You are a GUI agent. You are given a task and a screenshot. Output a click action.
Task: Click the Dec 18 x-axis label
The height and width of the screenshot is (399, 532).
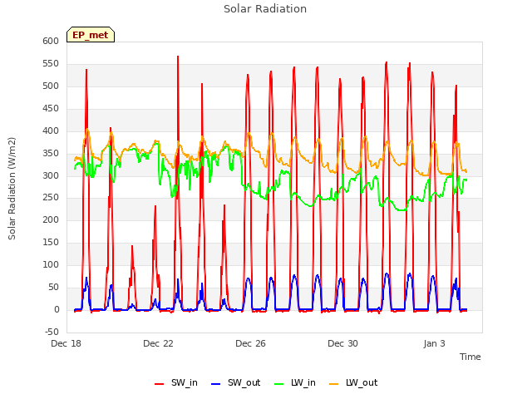[x=66, y=343]
